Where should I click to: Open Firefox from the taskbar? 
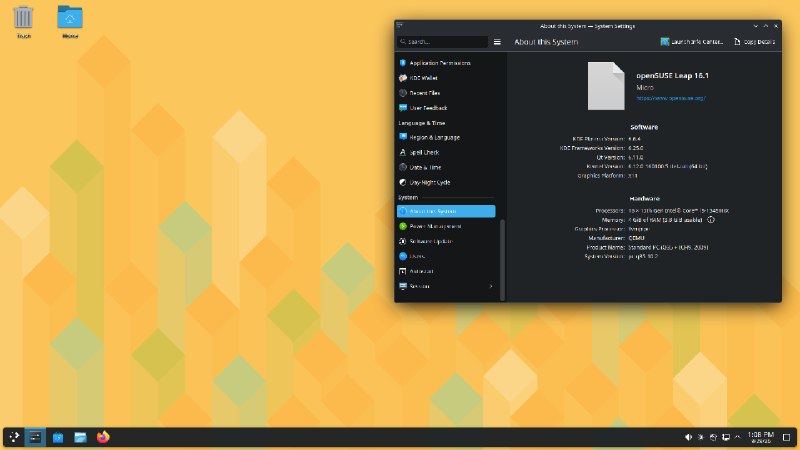[103, 437]
